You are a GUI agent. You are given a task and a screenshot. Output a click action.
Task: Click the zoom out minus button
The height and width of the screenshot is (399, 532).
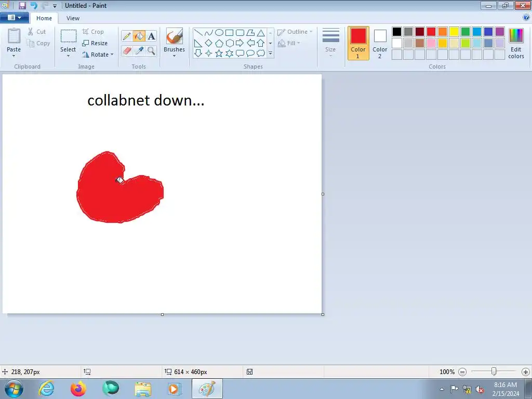[x=462, y=372]
